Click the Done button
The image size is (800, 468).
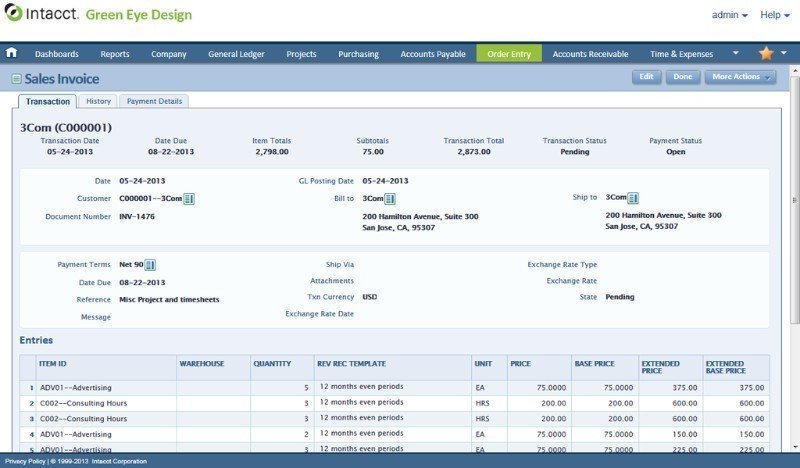[682, 77]
